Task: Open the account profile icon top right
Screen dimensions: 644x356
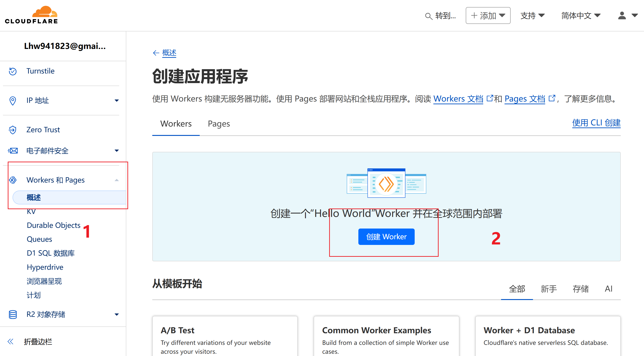Action: [623, 15]
